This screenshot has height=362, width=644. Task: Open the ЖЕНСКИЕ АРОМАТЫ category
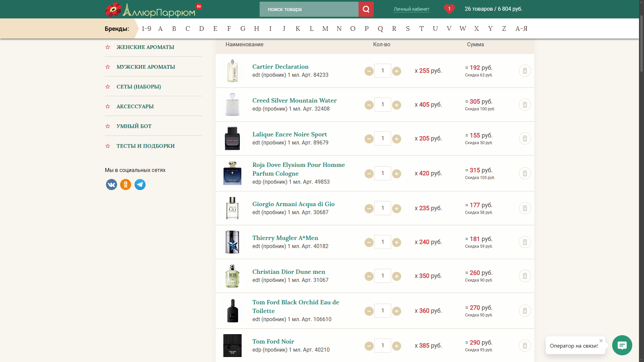click(x=145, y=47)
